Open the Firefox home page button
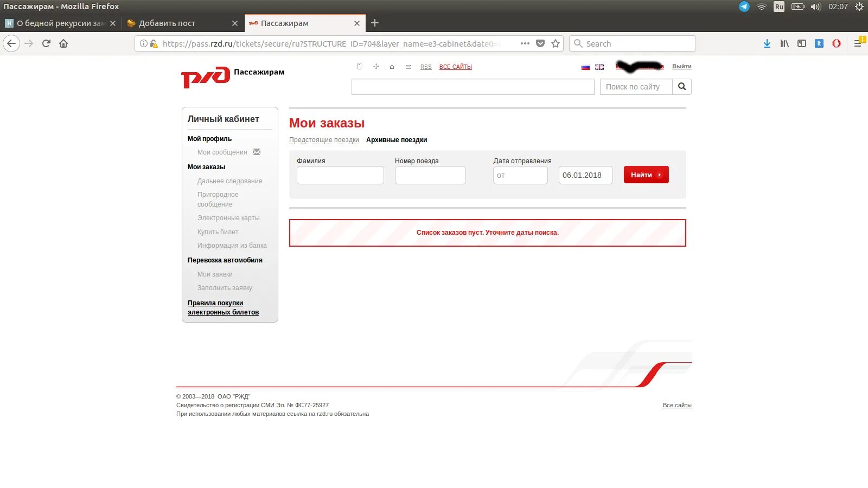The height and width of the screenshot is (488, 868). pyautogui.click(x=63, y=43)
